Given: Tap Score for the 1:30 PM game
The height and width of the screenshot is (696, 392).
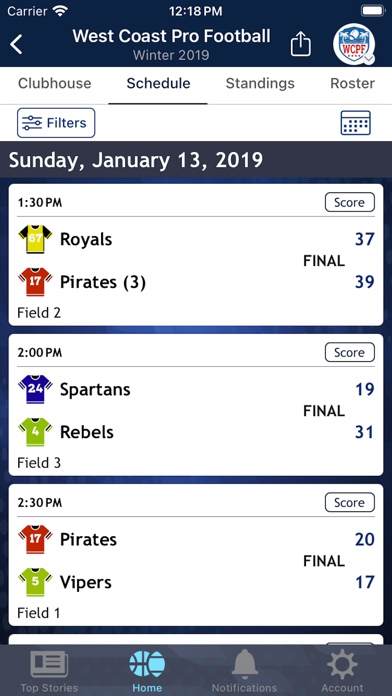Looking at the screenshot, I should [x=350, y=202].
